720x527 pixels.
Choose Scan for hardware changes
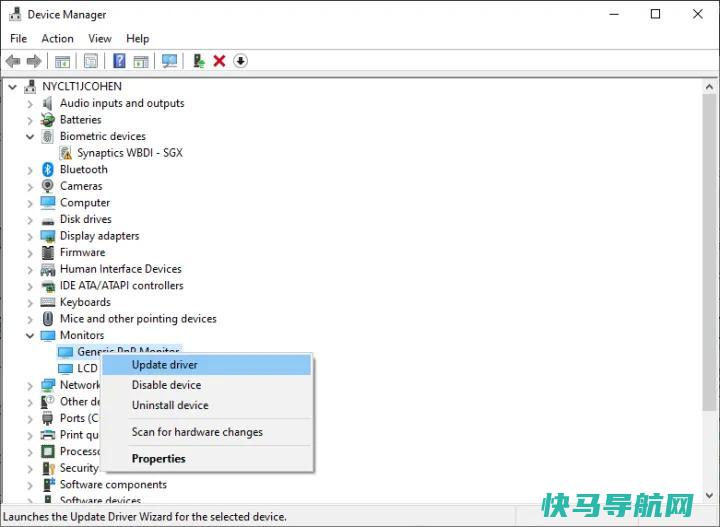[207, 432]
